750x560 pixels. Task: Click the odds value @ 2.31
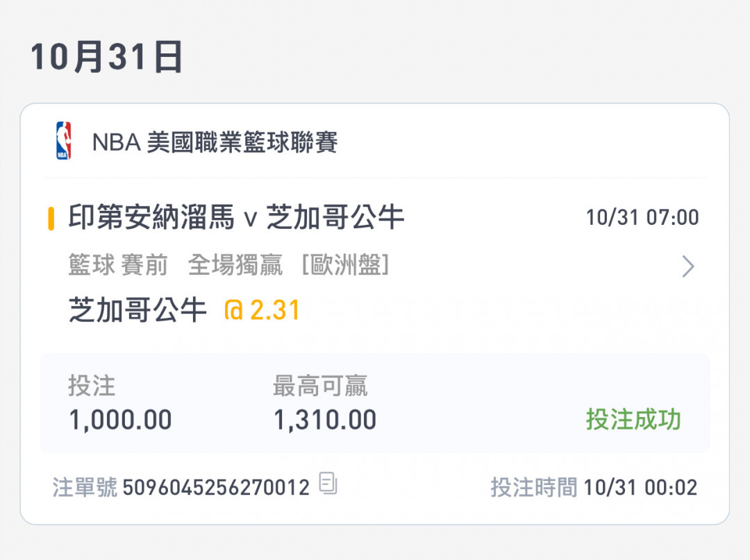261,310
